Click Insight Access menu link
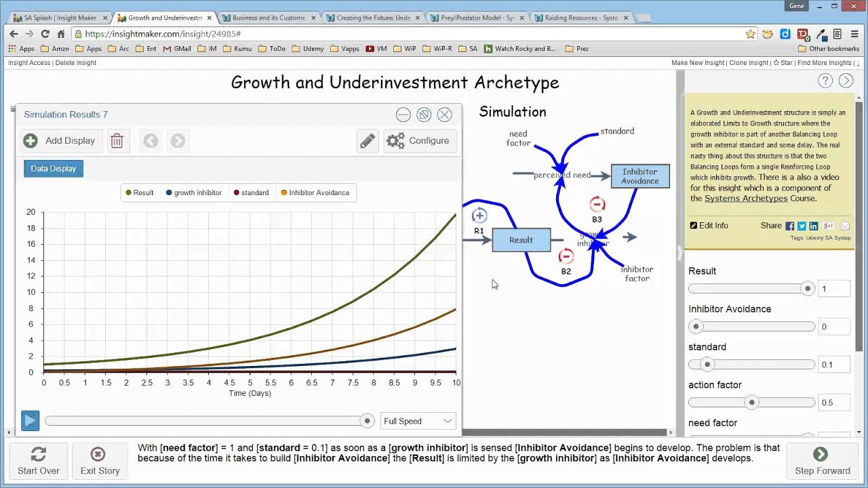The image size is (868, 488). [x=29, y=63]
